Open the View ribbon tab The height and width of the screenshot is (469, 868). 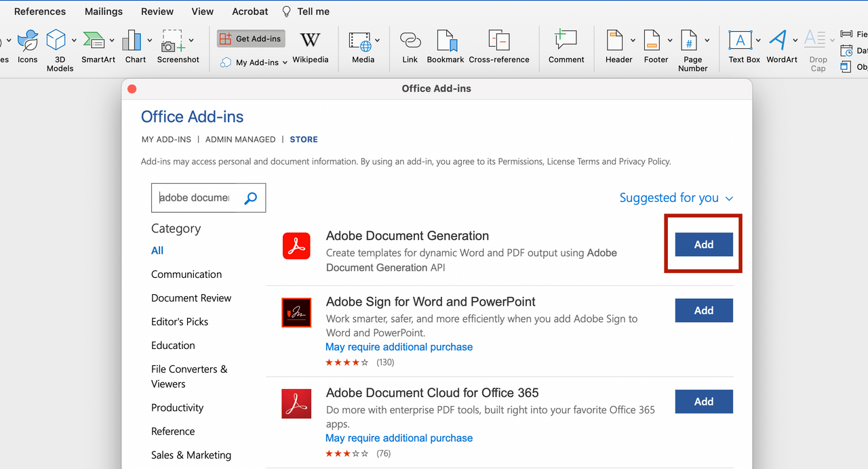[x=203, y=12]
